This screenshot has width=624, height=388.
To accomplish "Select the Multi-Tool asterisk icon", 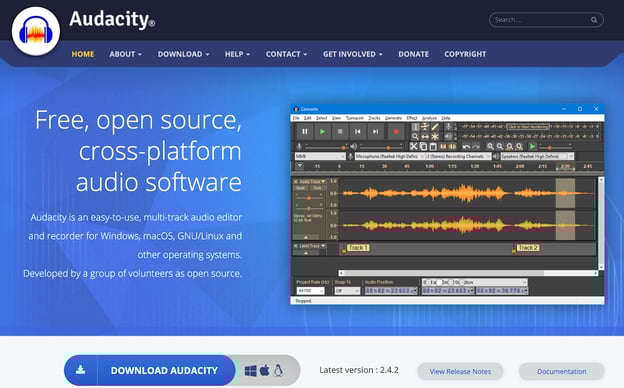I will tap(435, 136).
